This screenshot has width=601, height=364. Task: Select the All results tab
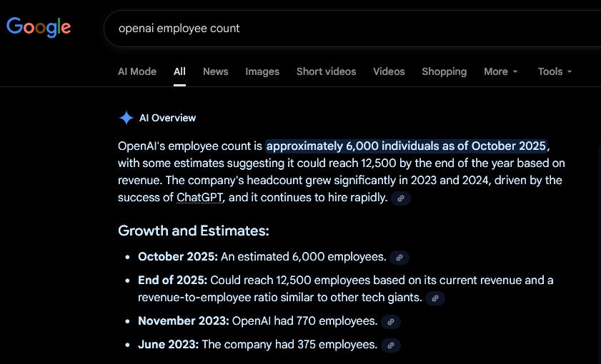pos(179,71)
